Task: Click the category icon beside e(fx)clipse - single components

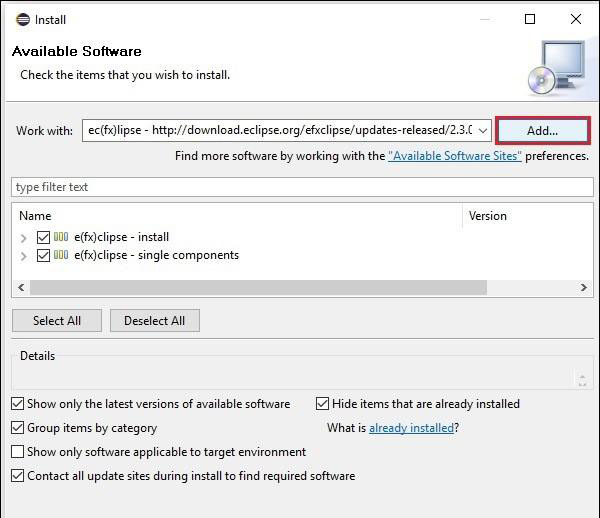Action: point(61,255)
